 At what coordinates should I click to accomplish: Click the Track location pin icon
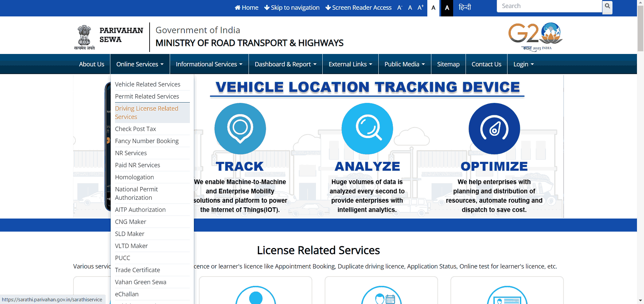click(x=240, y=129)
